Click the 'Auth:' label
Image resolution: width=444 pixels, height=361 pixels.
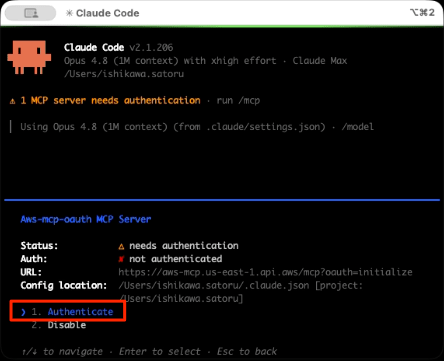(34, 259)
